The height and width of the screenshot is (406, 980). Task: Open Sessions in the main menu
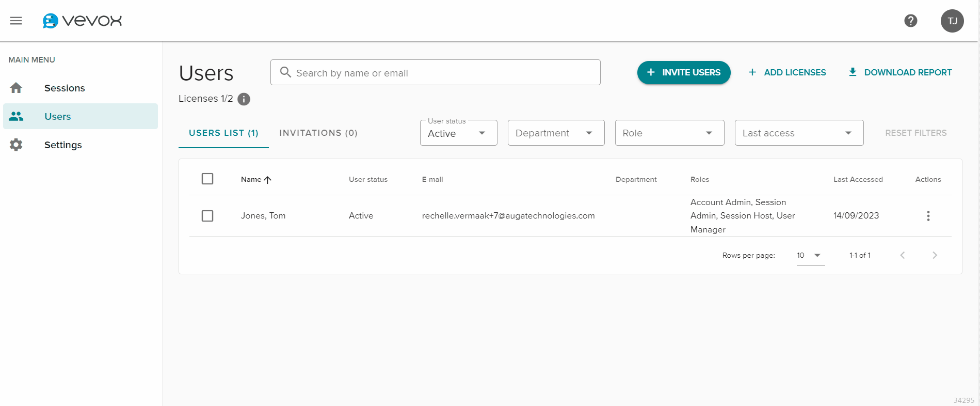tap(81, 88)
